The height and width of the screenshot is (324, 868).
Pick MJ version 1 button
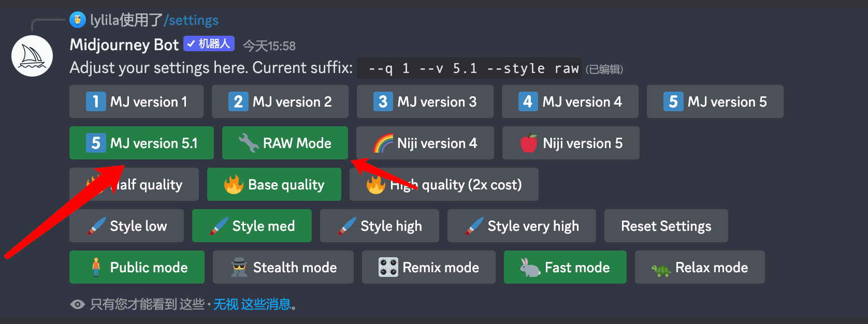(136, 101)
